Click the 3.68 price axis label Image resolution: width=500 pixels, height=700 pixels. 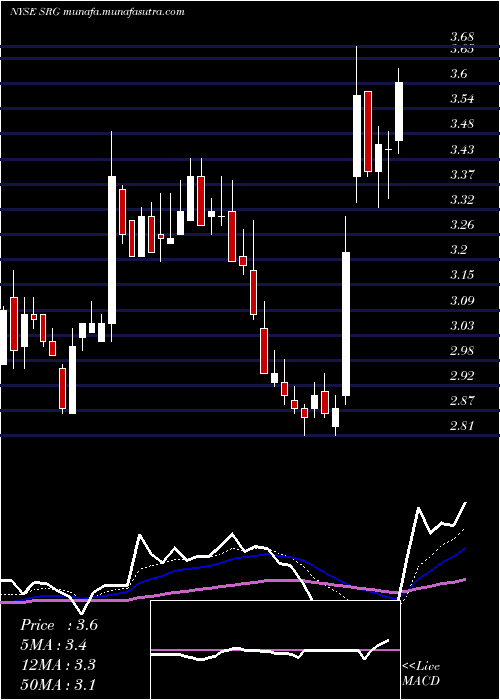[x=462, y=37]
